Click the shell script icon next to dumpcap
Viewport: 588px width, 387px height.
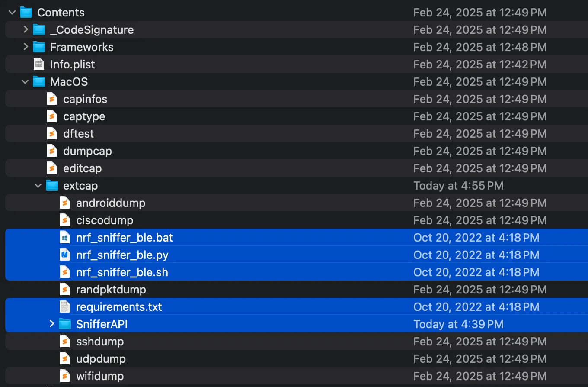pyautogui.click(x=52, y=151)
